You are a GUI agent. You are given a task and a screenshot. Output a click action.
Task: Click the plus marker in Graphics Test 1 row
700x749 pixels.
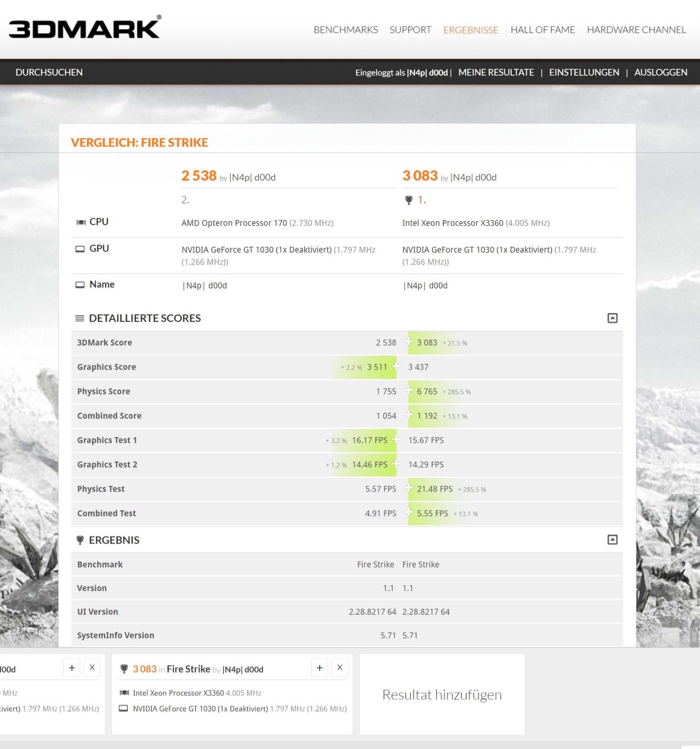tap(396, 439)
